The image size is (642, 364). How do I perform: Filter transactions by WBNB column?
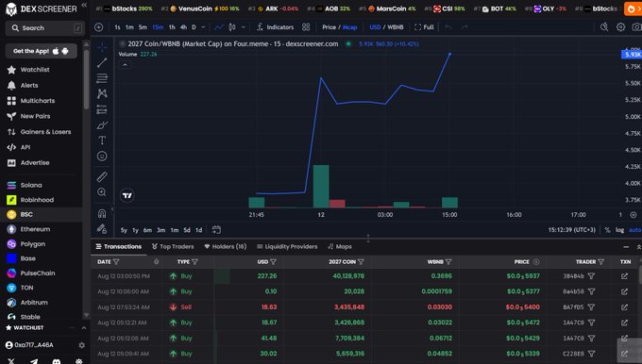448,262
